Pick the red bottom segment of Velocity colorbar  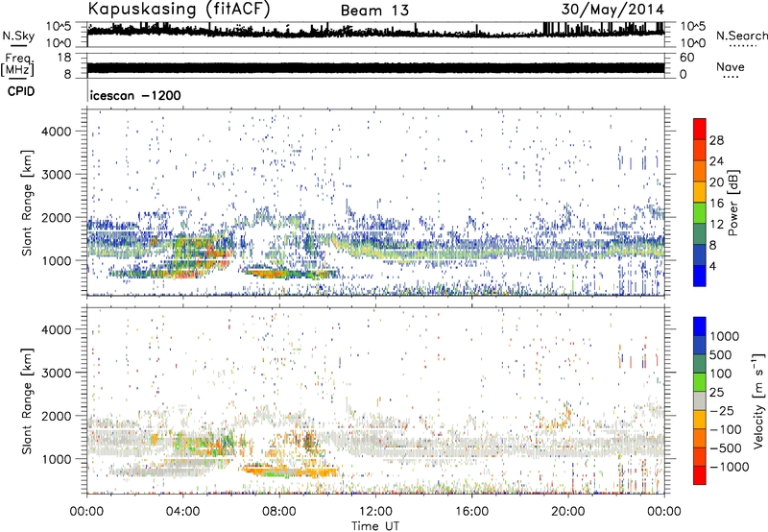(x=700, y=475)
